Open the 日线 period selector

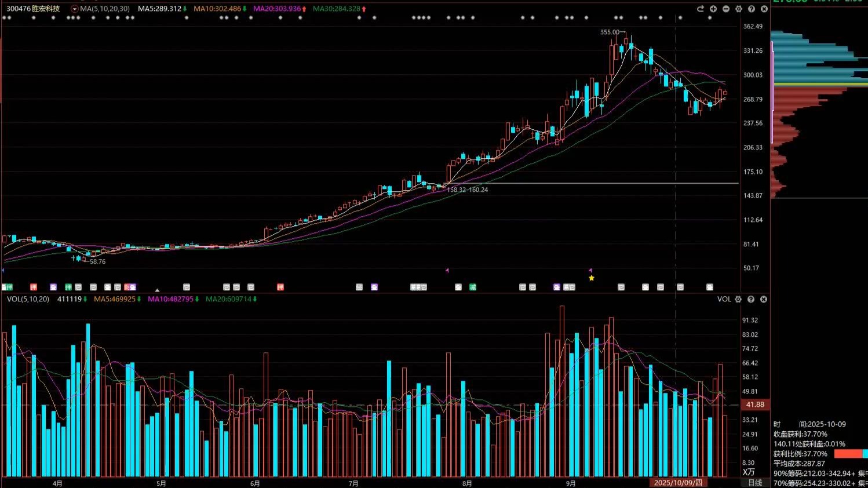pos(755,482)
